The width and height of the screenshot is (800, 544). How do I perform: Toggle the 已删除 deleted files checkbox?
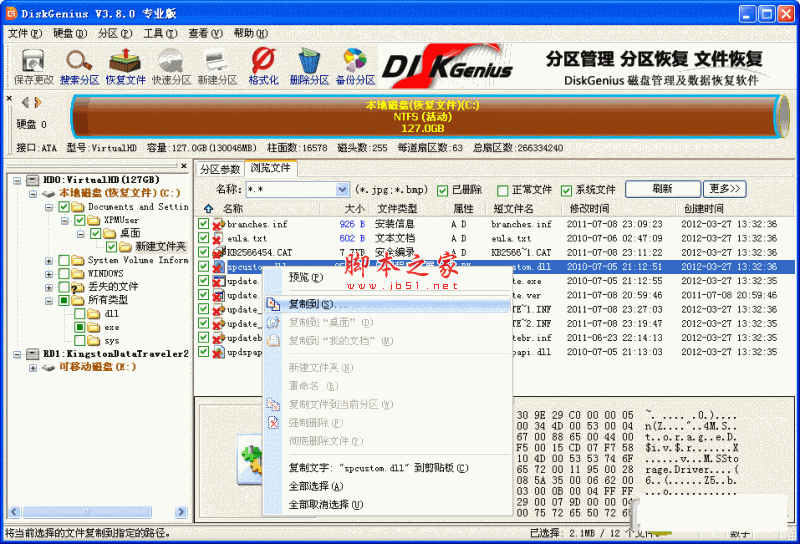tap(442, 190)
